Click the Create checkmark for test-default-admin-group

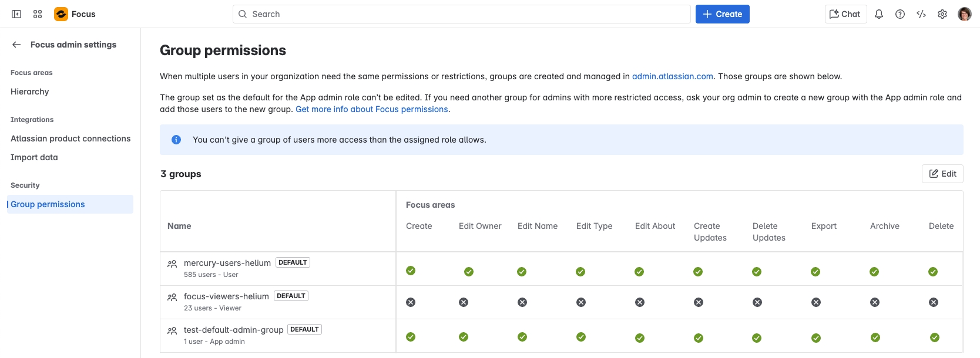point(411,337)
